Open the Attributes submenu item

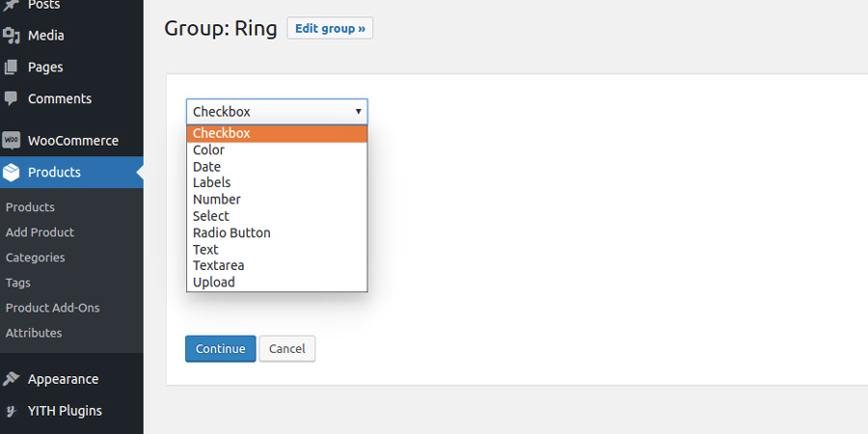point(34,333)
